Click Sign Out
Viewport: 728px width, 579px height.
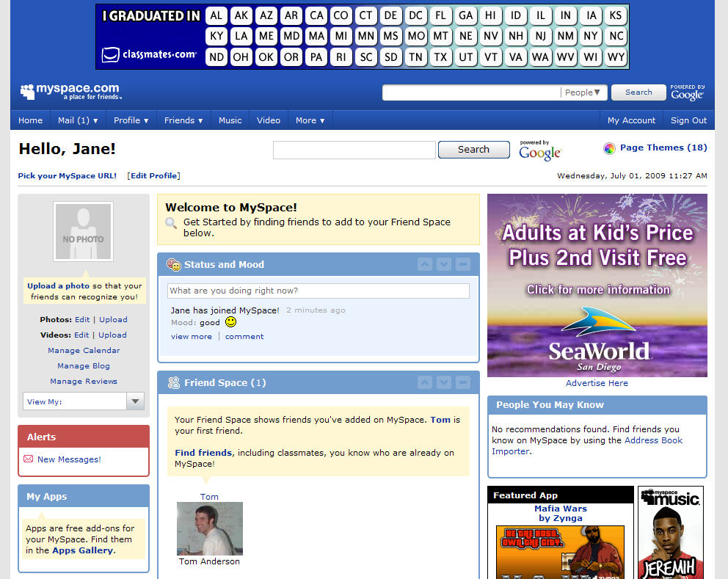688,120
